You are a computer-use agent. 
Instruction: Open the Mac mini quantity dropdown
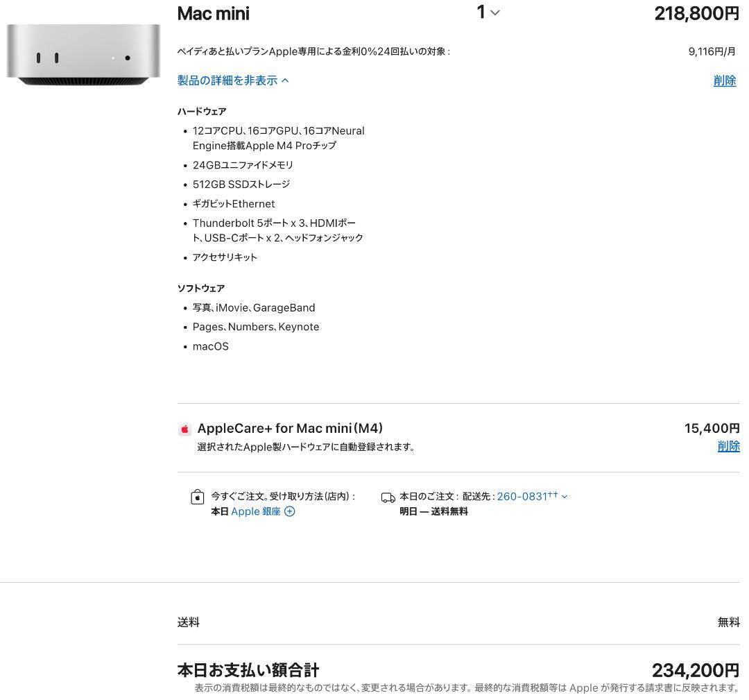[488, 12]
